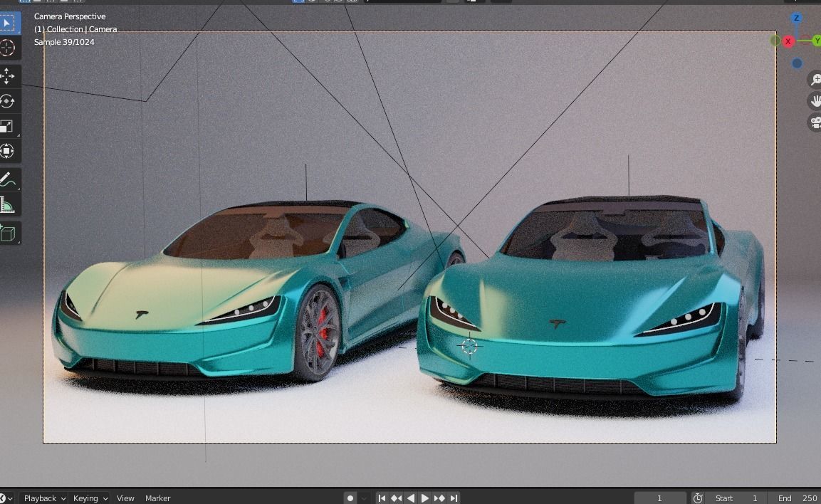Click the green Y axis gizmo

(816, 41)
